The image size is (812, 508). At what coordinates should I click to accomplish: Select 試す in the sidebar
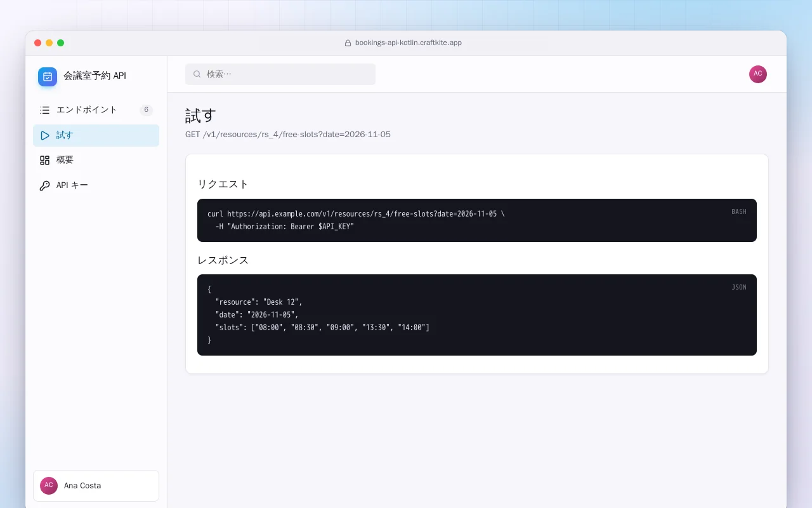tap(96, 135)
